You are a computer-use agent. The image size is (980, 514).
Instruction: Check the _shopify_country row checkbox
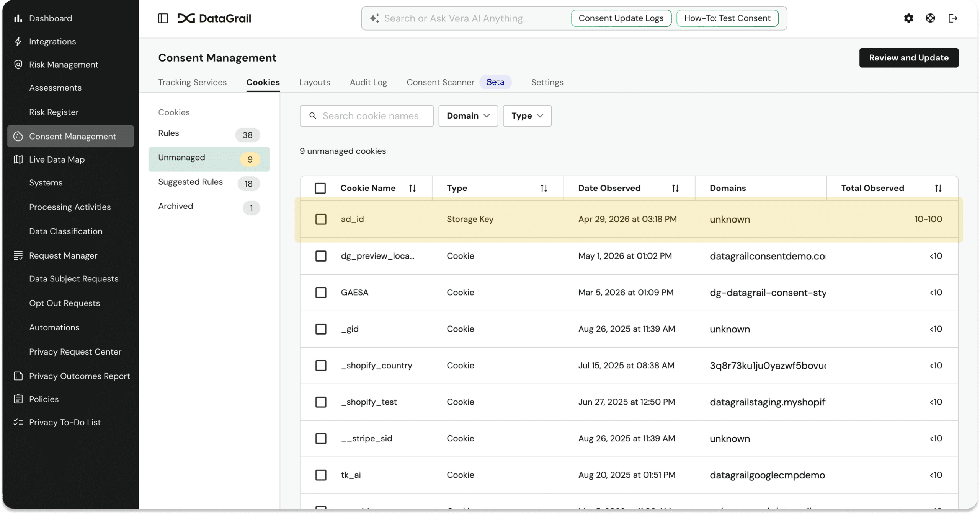point(321,366)
